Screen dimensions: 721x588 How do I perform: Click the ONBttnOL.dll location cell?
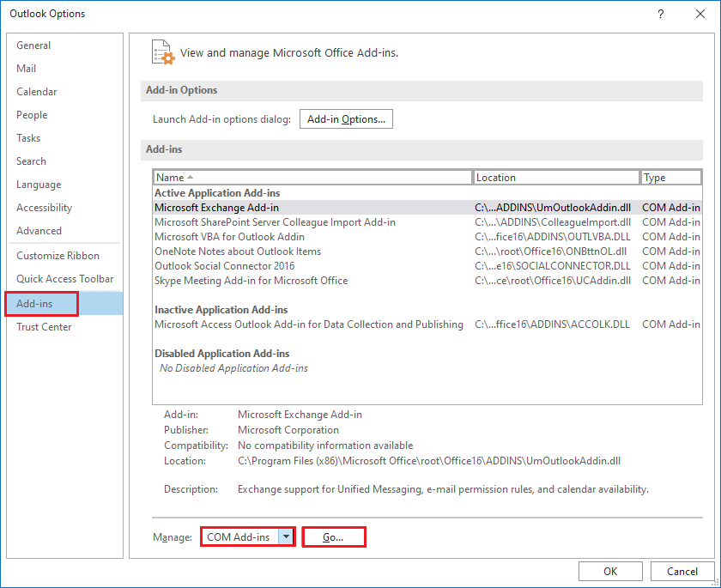(551, 252)
